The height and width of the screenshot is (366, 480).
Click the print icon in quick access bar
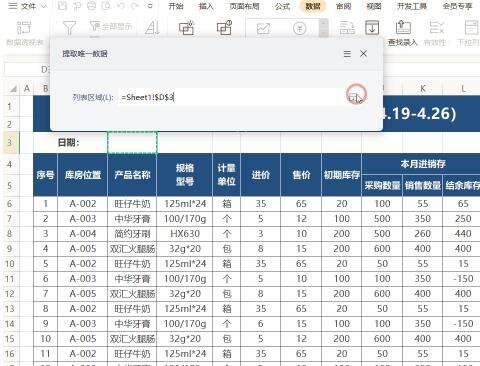tap(91, 6)
